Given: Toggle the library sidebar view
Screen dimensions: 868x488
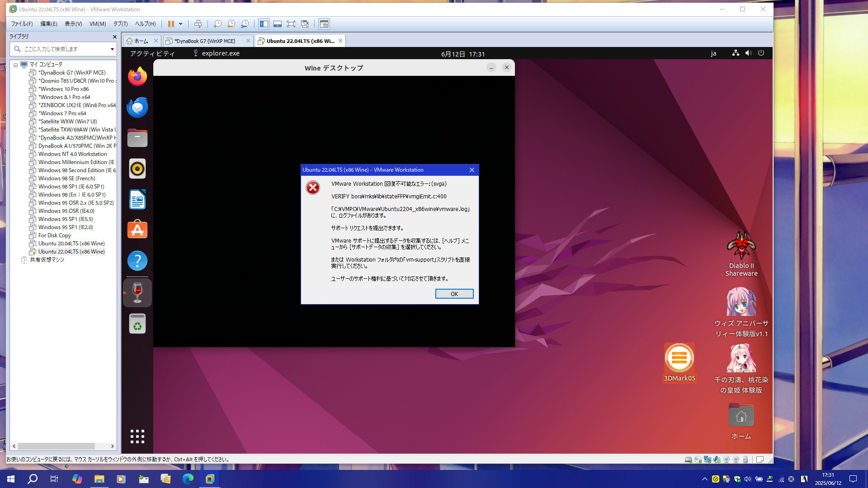Looking at the screenshot, I should click(264, 24).
